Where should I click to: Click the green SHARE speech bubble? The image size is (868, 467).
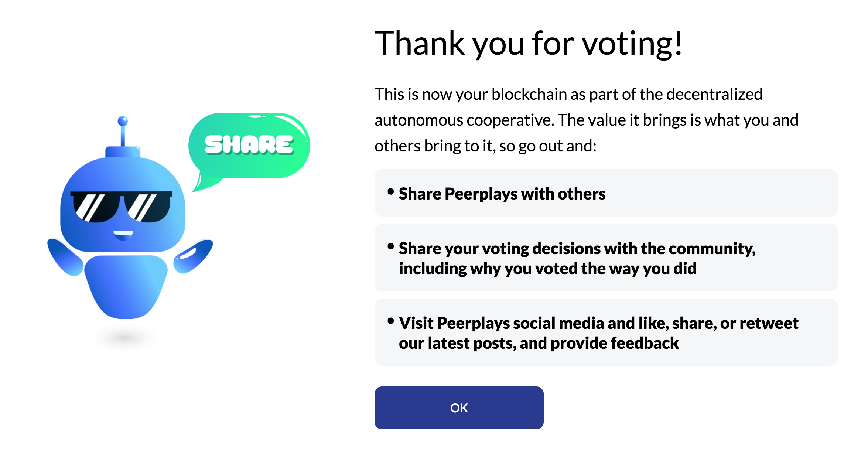[x=250, y=145]
